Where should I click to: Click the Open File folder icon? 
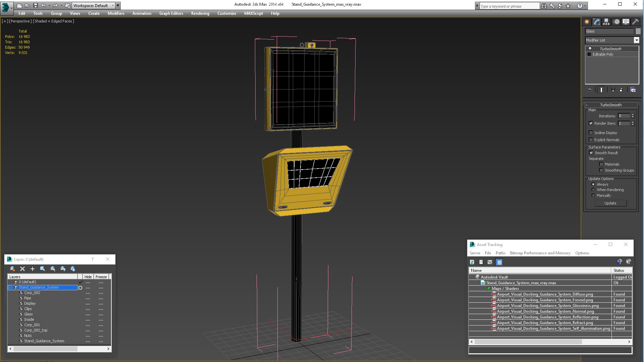pos(28,6)
